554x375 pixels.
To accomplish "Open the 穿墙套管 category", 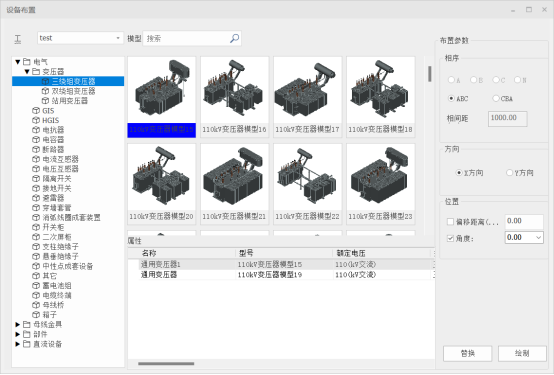I will point(52,208).
